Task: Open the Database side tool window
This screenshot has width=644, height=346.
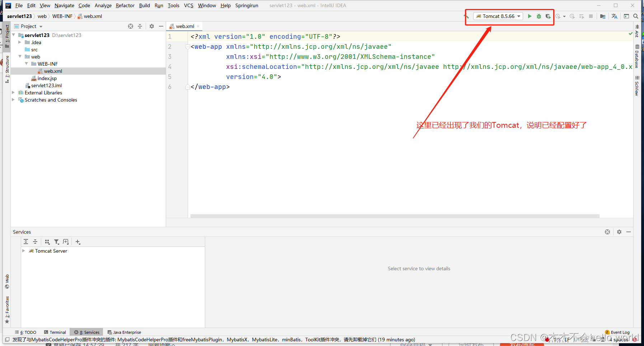Action: [x=637, y=56]
